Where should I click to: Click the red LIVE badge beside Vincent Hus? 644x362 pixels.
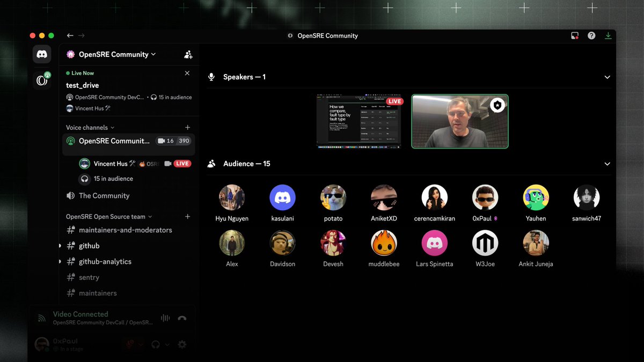(x=182, y=164)
